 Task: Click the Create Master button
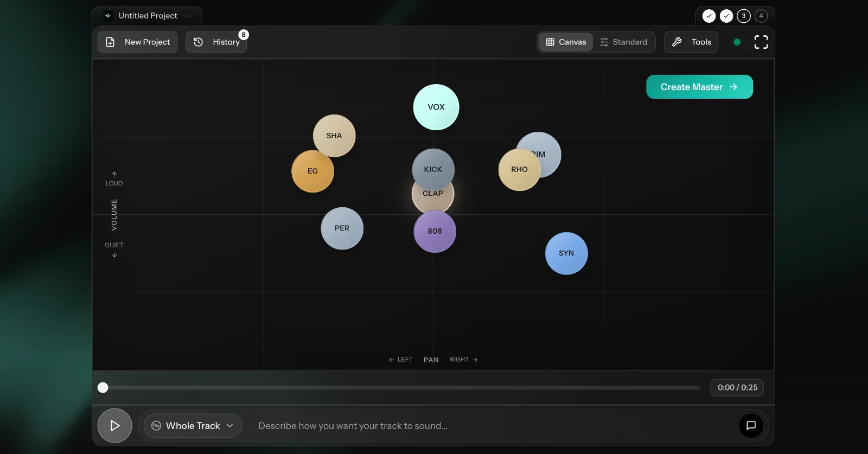(x=699, y=87)
